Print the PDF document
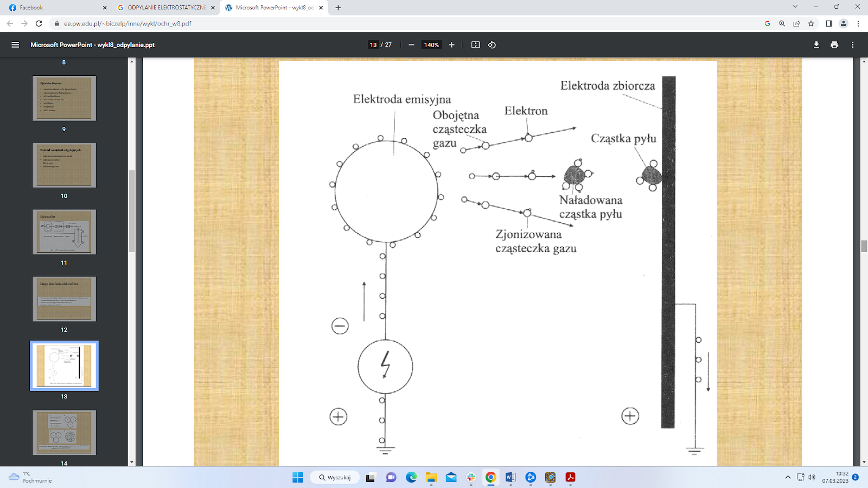 [834, 45]
